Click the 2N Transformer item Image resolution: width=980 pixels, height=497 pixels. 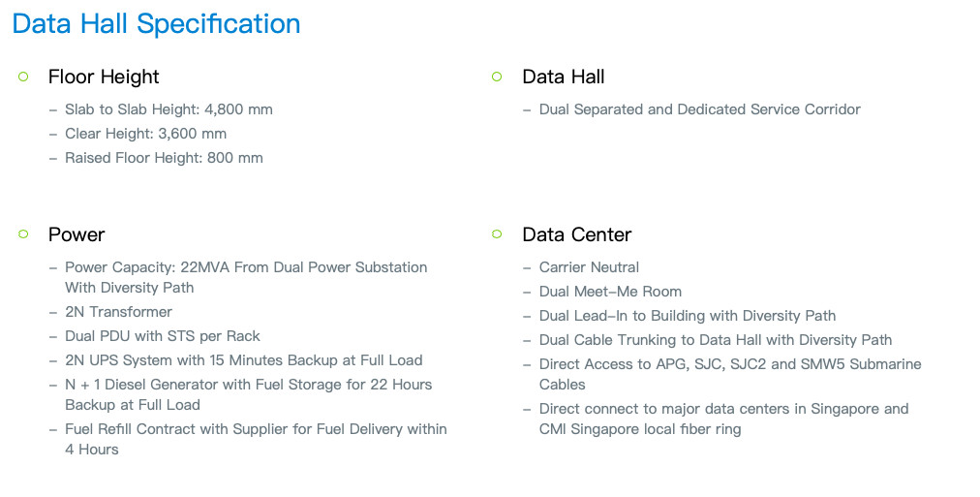pos(118,312)
